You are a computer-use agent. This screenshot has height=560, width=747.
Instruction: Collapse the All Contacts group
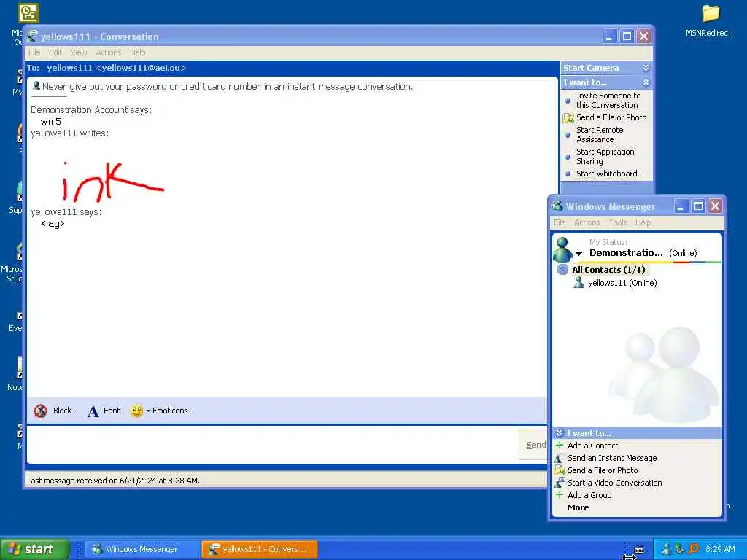562,270
